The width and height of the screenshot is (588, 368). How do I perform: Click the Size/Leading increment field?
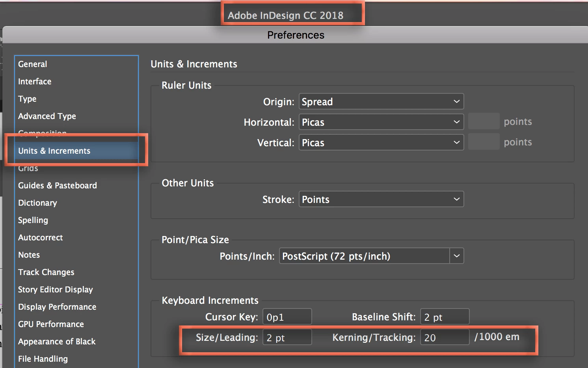287,338
